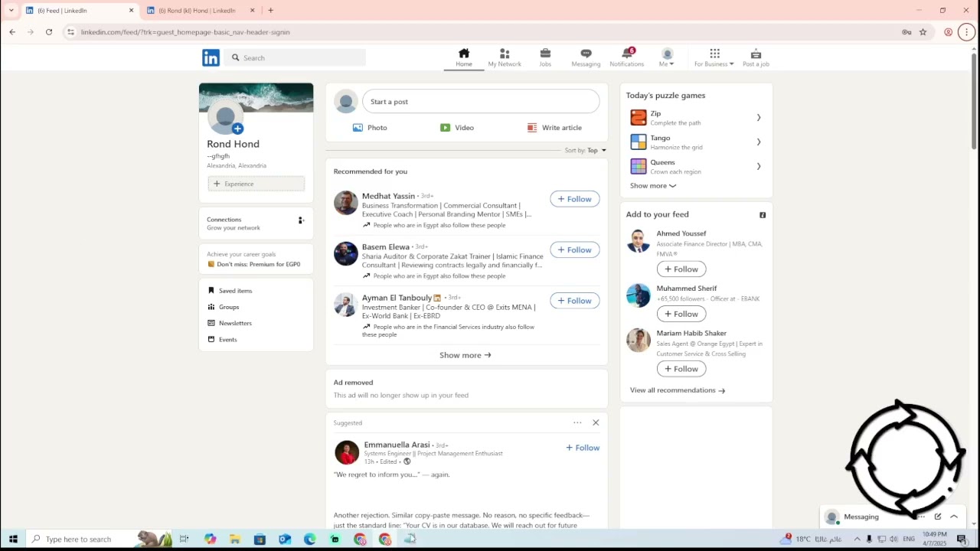
Task: Open the Jobs section
Action: coord(545,57)
